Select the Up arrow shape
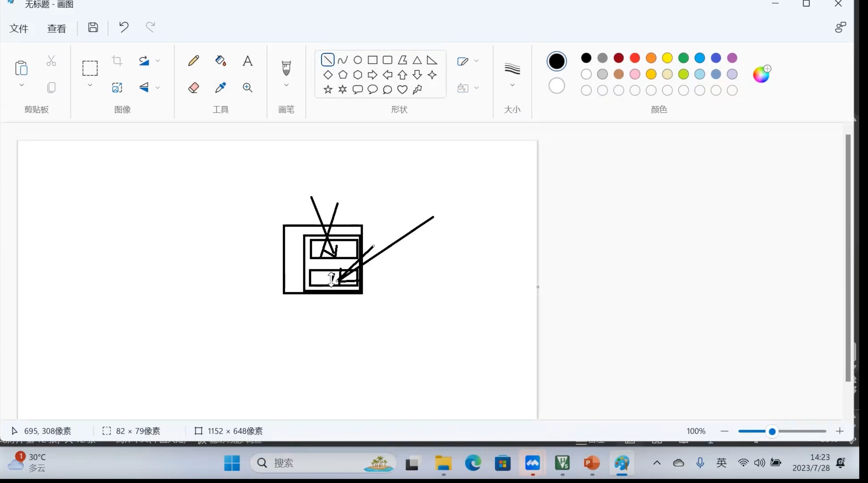The width and height of the screenshot is (868, 483). click(402, 75)
